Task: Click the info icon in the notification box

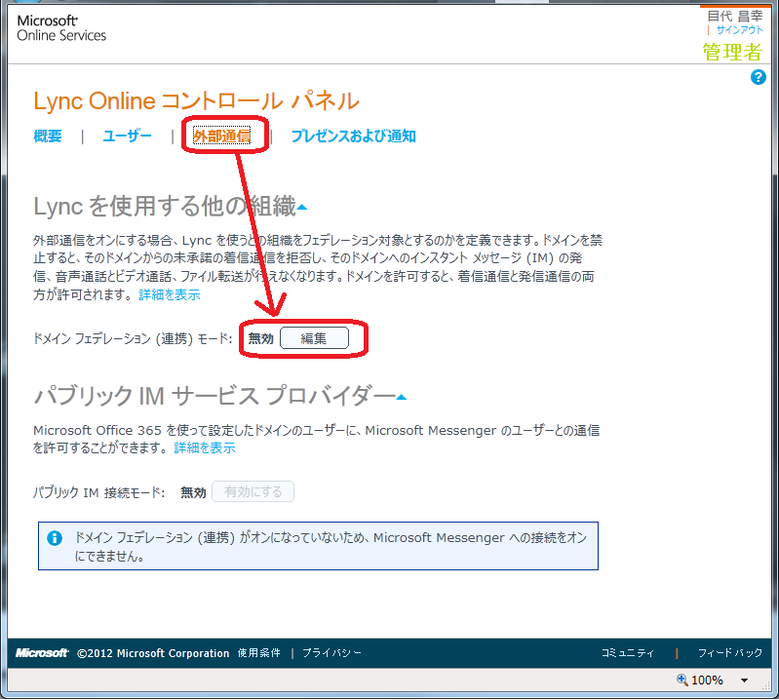Action: pyautogui.click(x=56, y=538)
